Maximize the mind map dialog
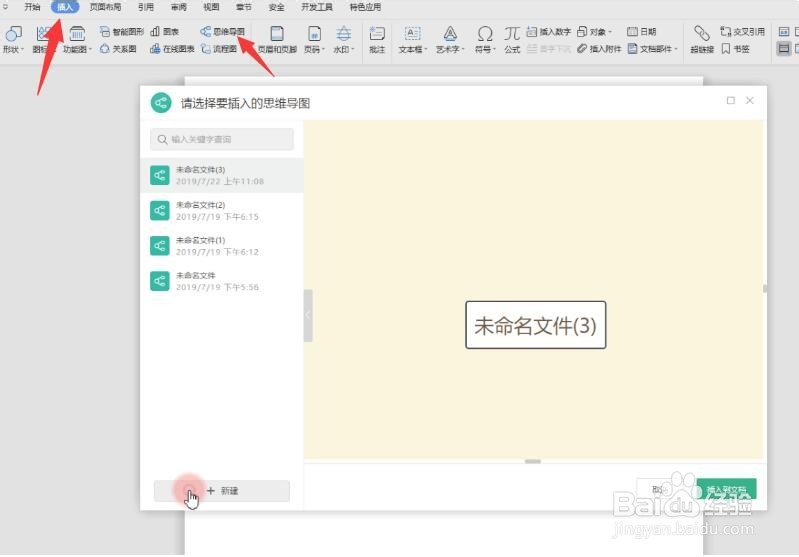 (731, 100)
